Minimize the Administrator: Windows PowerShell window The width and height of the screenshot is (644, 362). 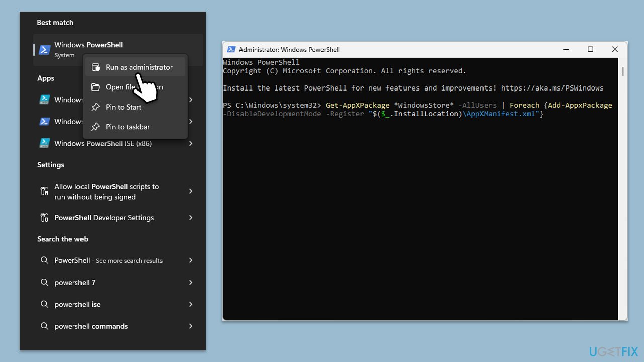pos(567,49)
